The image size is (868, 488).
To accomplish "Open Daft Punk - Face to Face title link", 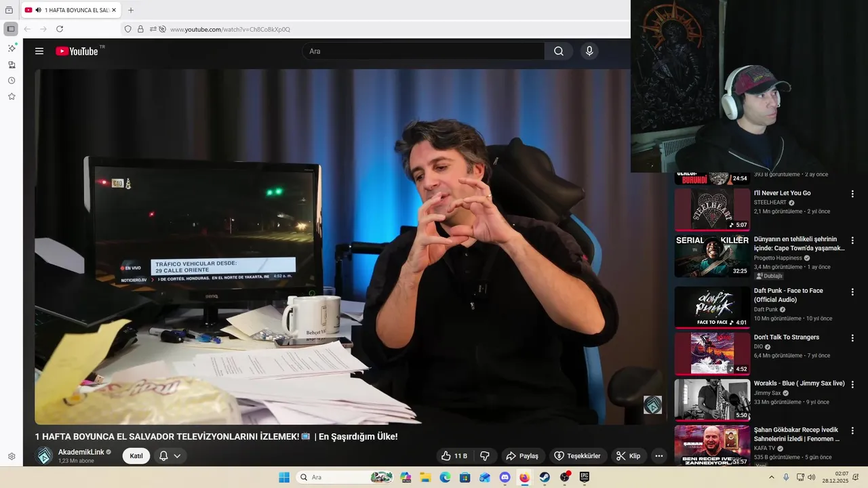I will click(789, 295).
